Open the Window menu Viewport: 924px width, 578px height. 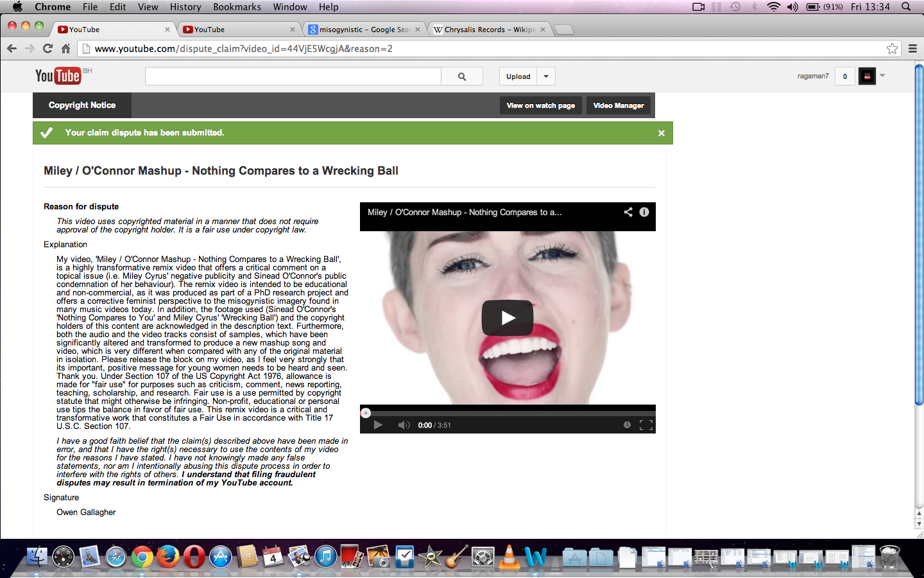(290, 6)
